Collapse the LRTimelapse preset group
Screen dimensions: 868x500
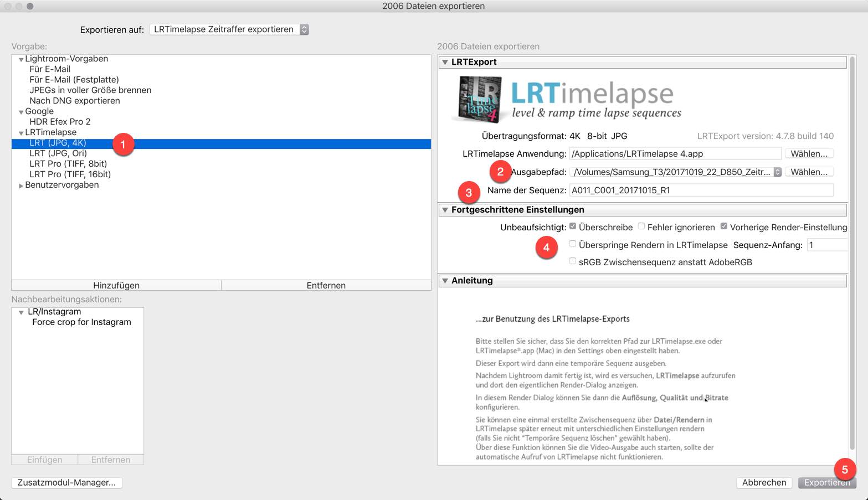(21, 133)
